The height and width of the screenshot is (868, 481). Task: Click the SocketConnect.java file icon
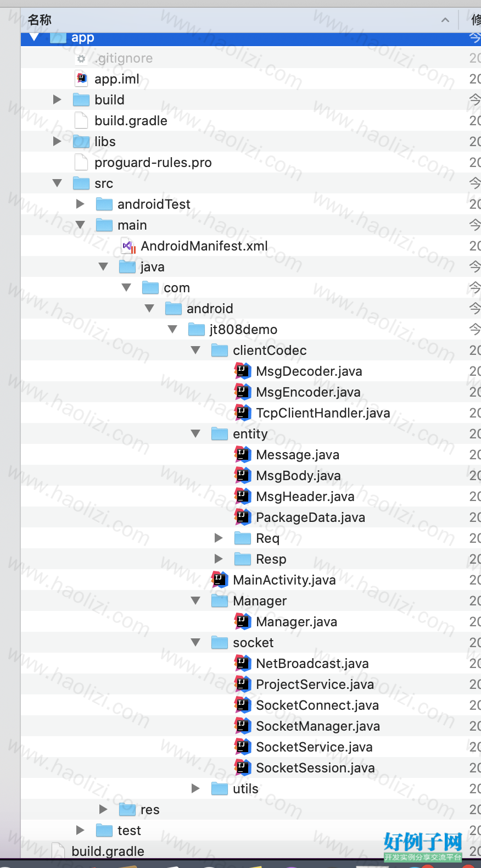tap(243, 705)
